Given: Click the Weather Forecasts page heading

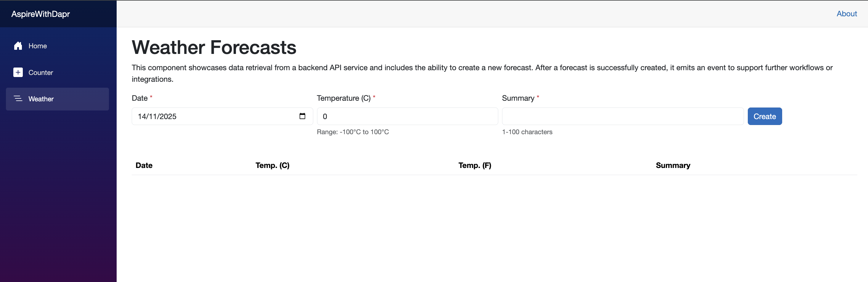Looking at the screenshot, I should pos(214,47).
